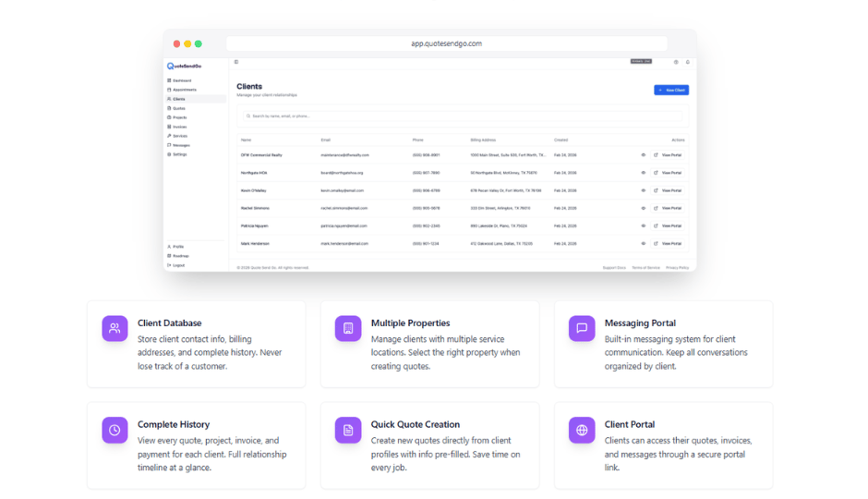The height and width of the screenshot is (499, 868).
Task: Click the browser address bar
Action: click(446, 43)
